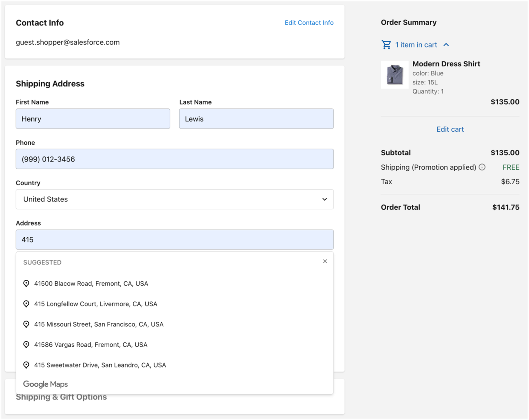Click the "Edit cart" link
Image resolution: width=529 pixels, height=420 pixels.
click(450, 129)
